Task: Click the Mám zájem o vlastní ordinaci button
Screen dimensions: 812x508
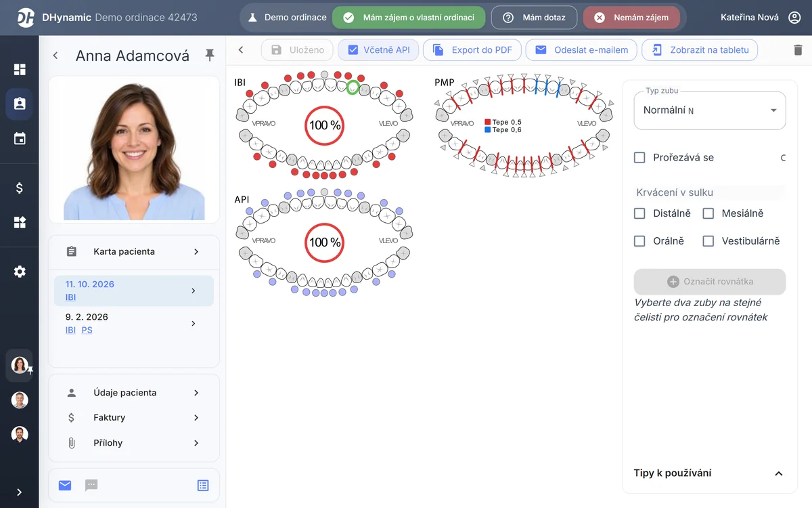Action: click(409, 18)
